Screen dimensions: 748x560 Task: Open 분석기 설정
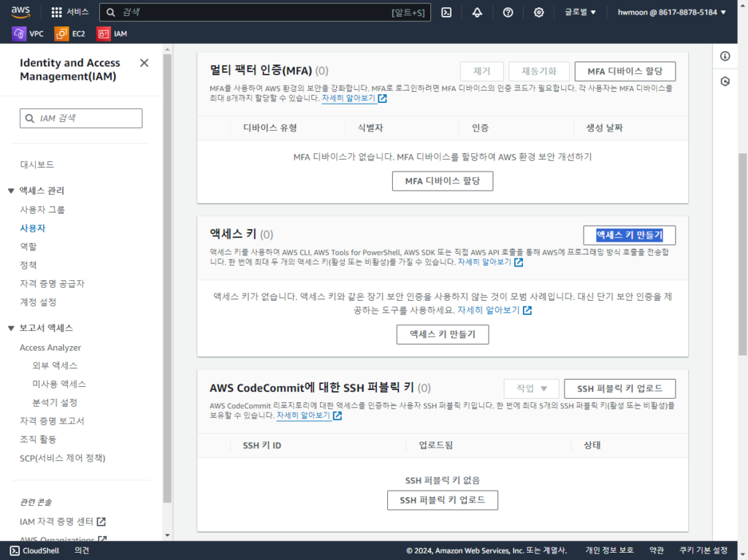[x=55, y=402]
